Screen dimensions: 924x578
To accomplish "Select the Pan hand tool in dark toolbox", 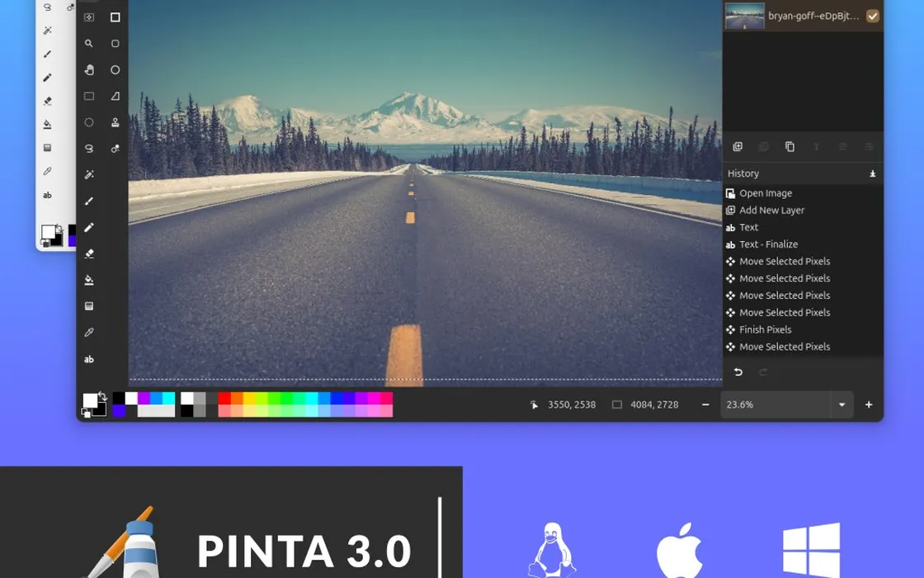I will 89,70.
